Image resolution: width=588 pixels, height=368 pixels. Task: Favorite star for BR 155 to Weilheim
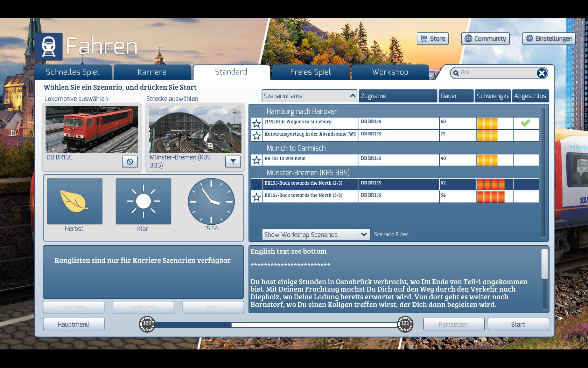tap(257, 160)
